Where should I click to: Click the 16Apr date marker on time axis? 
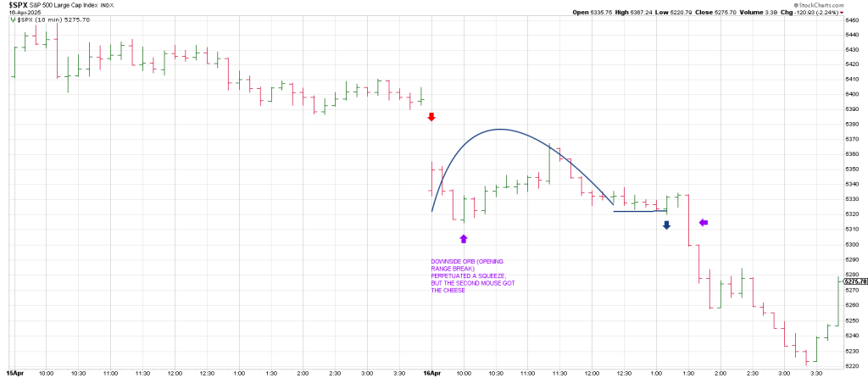click(433, 372)
